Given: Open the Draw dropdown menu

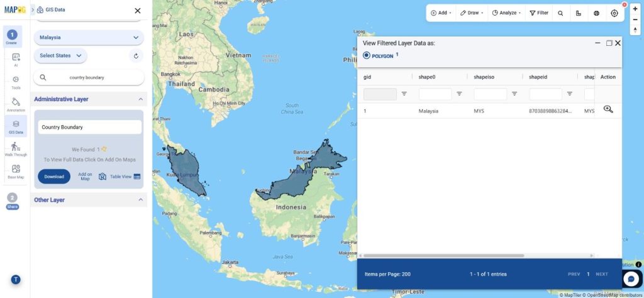Looking at the screenshot, I should pos(472,13).
